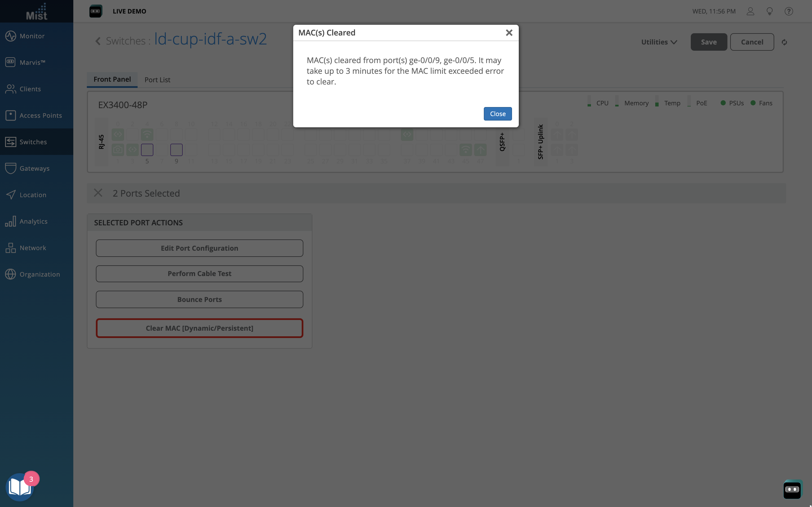
Task: Open the Marvis sidebar section
Action: 32,62
